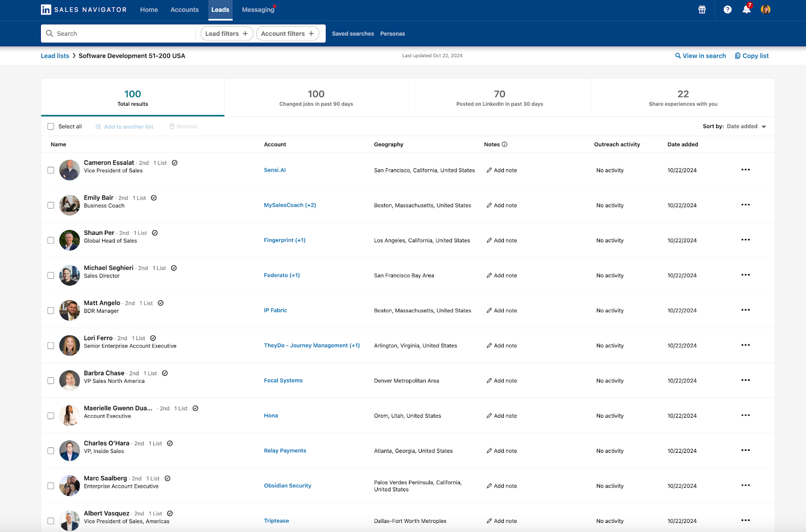Click Lori Ferro's profile photo
Viewport: 806px width, 532px height.
pyautogui.click(x=70, y=346)
